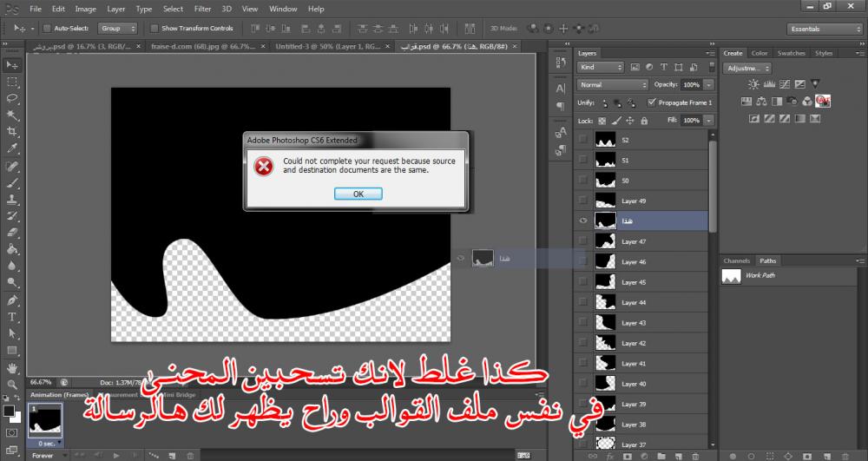Screen dimensions: 868x461
Task: Click the foreground color swatch
Action: (x=9, y=410)
